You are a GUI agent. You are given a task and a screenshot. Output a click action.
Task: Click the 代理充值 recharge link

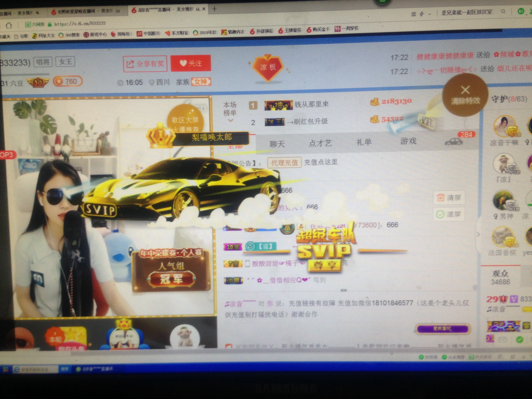(x=285, y=163)
